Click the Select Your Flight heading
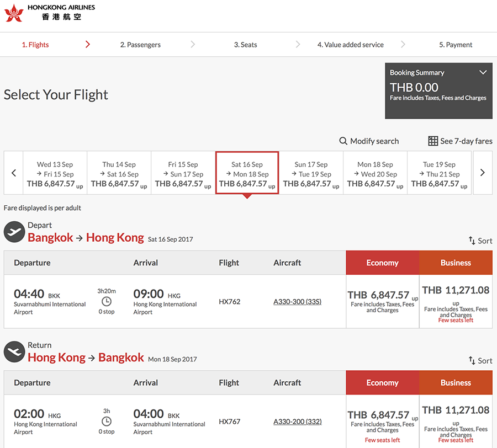Screen dimensions: 497x448 pos(56,95)
